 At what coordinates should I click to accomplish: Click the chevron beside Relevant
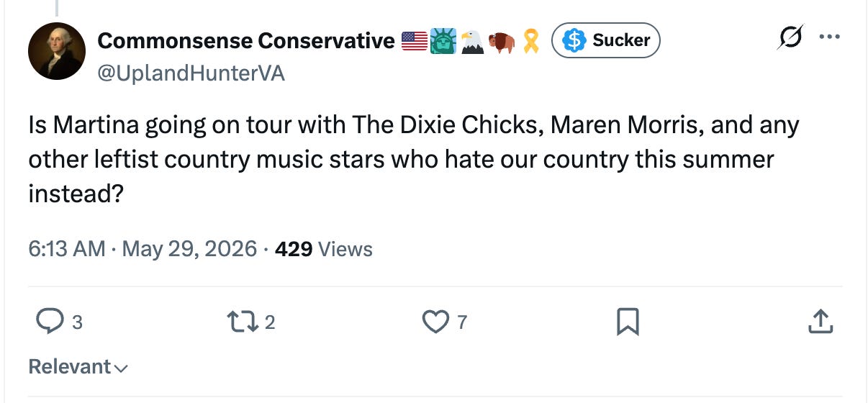coord(121,368)
